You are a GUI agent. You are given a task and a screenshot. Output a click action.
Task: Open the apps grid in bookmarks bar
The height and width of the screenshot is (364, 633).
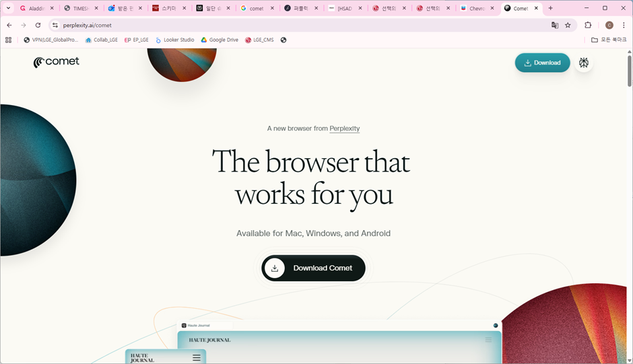click(x=9, y=40)
